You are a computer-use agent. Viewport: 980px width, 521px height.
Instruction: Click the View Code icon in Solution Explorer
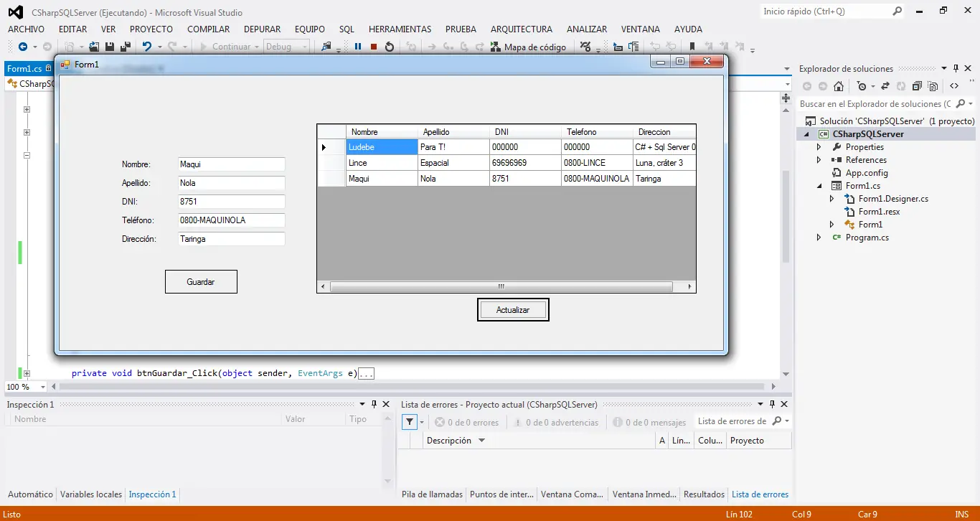pyautogui.click(x=954, y=86)
